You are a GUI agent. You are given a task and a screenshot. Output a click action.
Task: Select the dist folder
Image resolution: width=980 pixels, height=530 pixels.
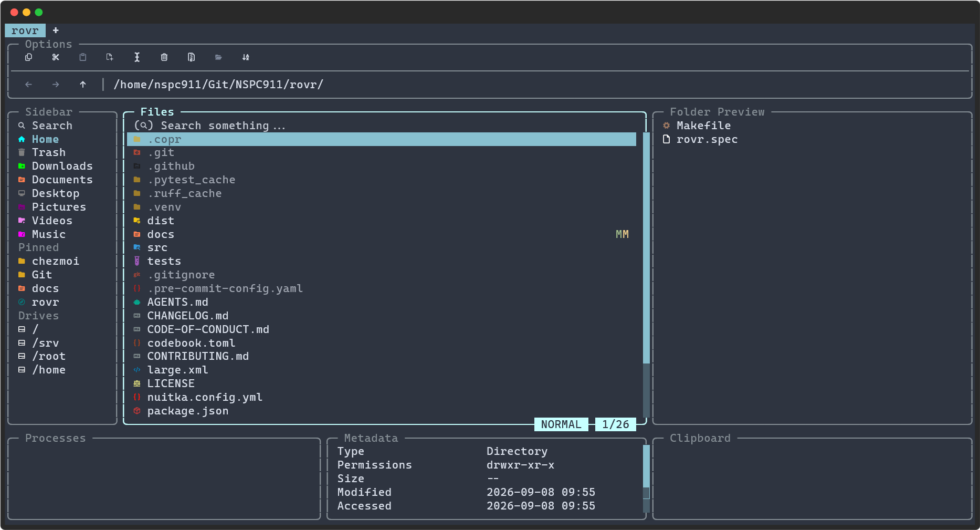coord(382,221)
